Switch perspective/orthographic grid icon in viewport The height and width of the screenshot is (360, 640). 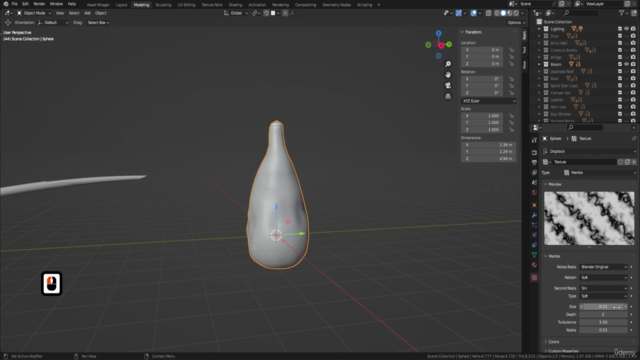pos(448,96)
